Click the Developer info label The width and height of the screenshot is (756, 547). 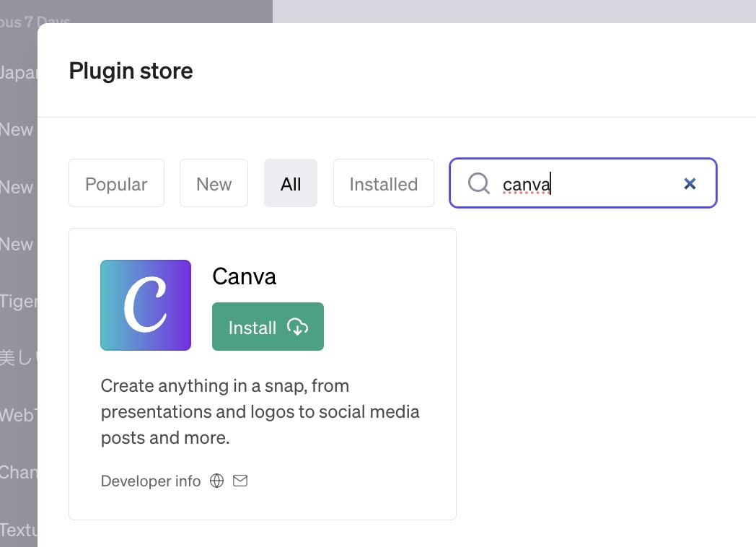(151, 481)
